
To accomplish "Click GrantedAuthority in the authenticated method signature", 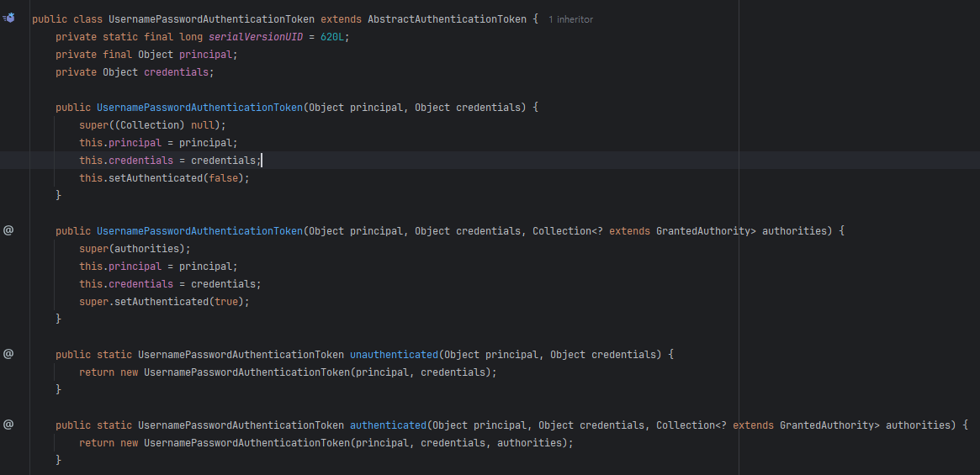I will point(827,425).
